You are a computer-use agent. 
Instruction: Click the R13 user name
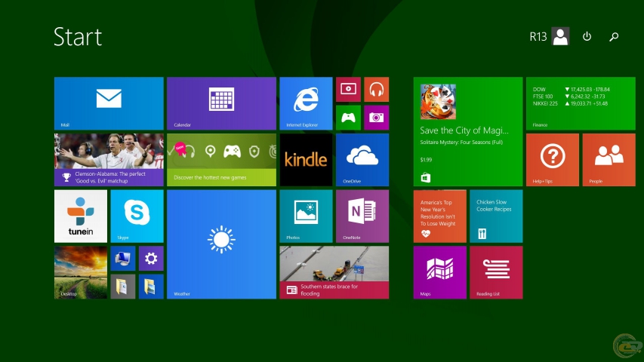[538, 37]
